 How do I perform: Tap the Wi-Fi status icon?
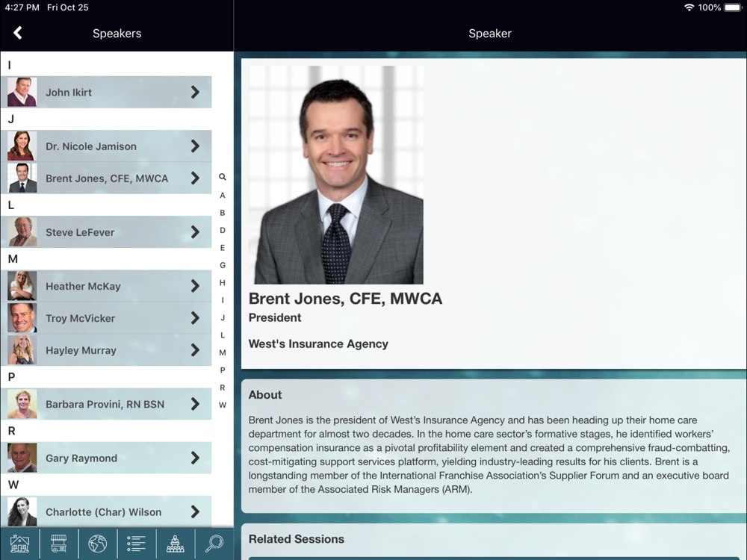689,7
